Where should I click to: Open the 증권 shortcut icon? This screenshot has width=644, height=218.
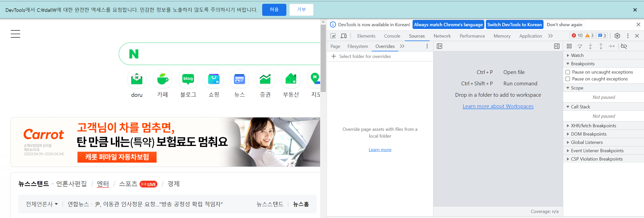(265, 79)
